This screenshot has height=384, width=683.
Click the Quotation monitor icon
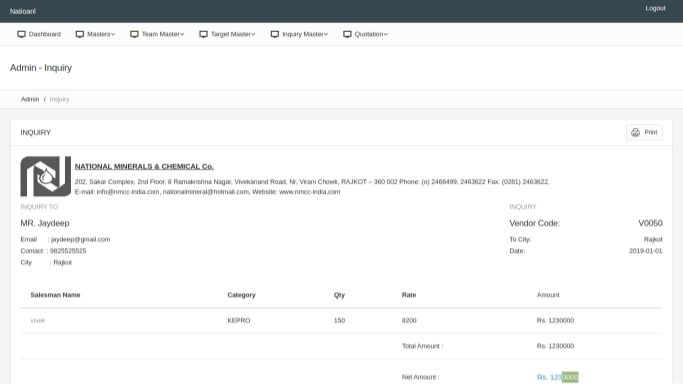[x=347, y=34]
